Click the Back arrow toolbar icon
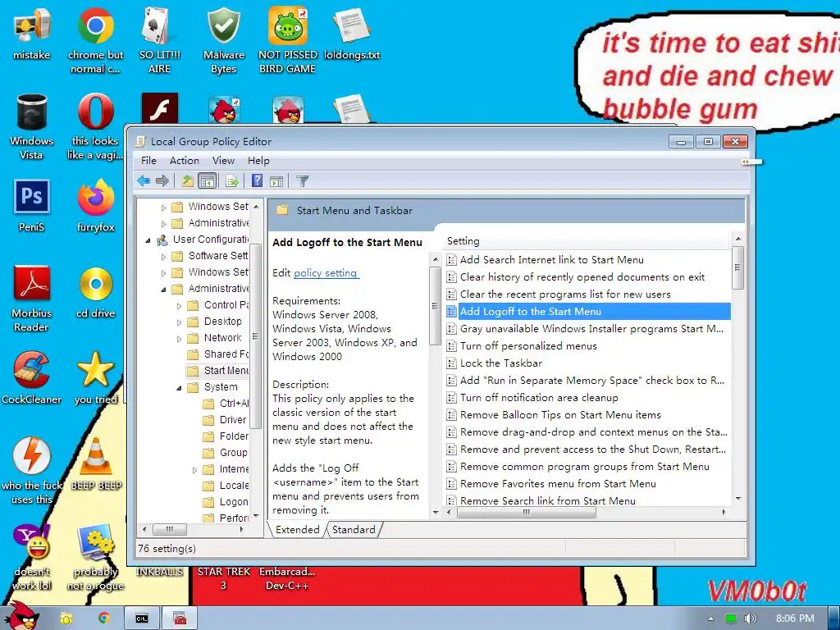The height and width of the screenshot is (630, 840). coord(144,181)
